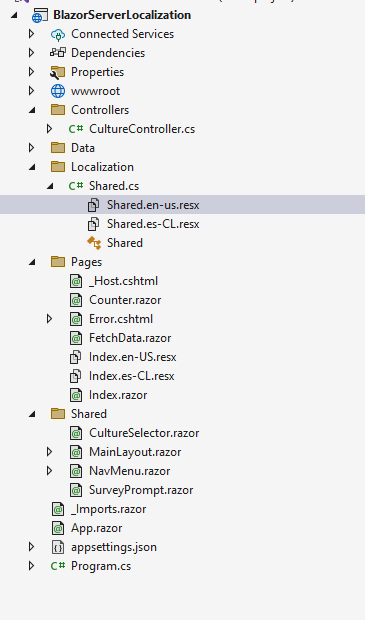Select the MainLayout.razor file name
Image resolution: width=365 pixels, height=620 pixels.
coord(135,452)
